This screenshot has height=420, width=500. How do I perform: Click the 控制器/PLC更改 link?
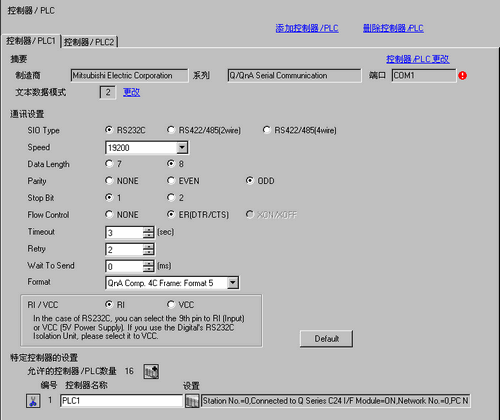click(418, 59)
